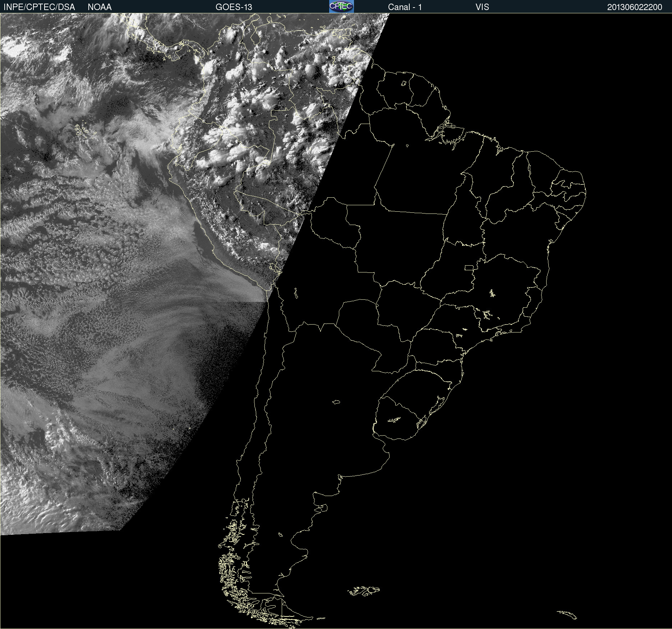Click the INPE/CPTEC/DSA header text
672x629 pixels.
pyautogui.click(x=39, y=7)
